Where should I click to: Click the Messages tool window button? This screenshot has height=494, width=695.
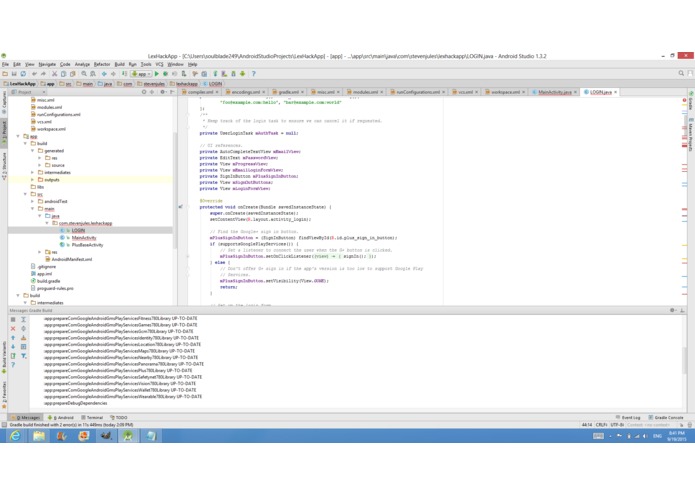coord(26,418)
